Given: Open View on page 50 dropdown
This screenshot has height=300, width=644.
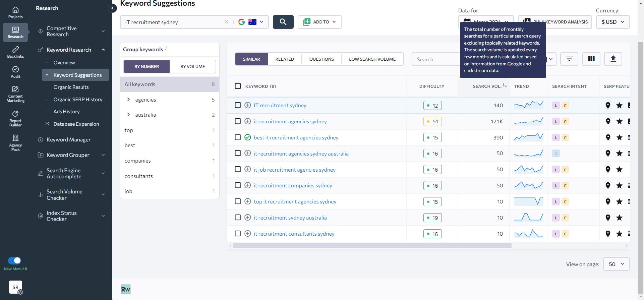Looking at the screenshot, I should pos(616,264).
